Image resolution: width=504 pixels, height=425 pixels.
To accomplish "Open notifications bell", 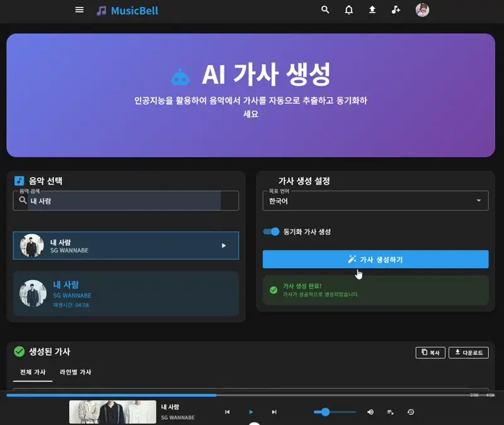I will click(348, 10).
